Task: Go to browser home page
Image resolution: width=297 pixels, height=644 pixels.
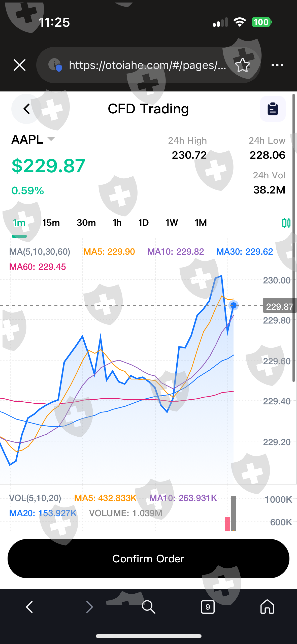Action: 267,607
